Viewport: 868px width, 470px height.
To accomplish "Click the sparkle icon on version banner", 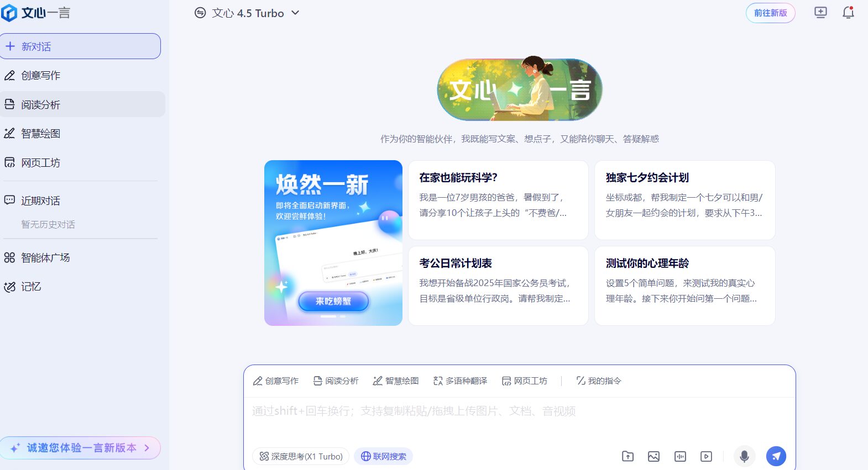I will point(15,448).
